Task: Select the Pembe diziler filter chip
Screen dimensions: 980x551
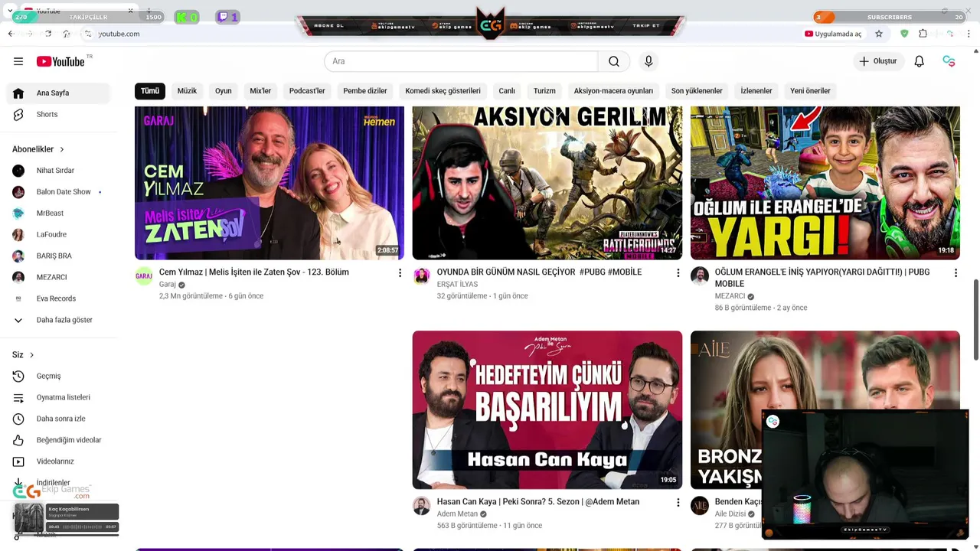Action: point(364,91)
